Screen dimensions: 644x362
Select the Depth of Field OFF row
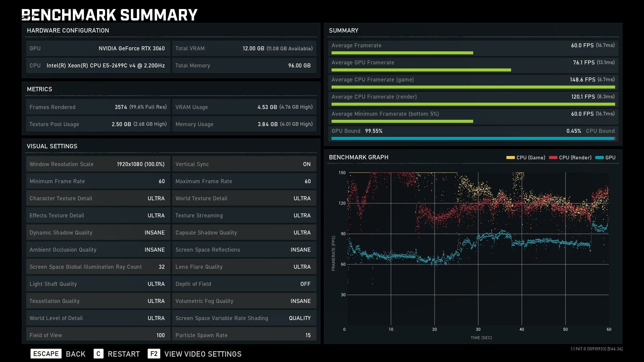pyautogui.click(x=244, y=284)
